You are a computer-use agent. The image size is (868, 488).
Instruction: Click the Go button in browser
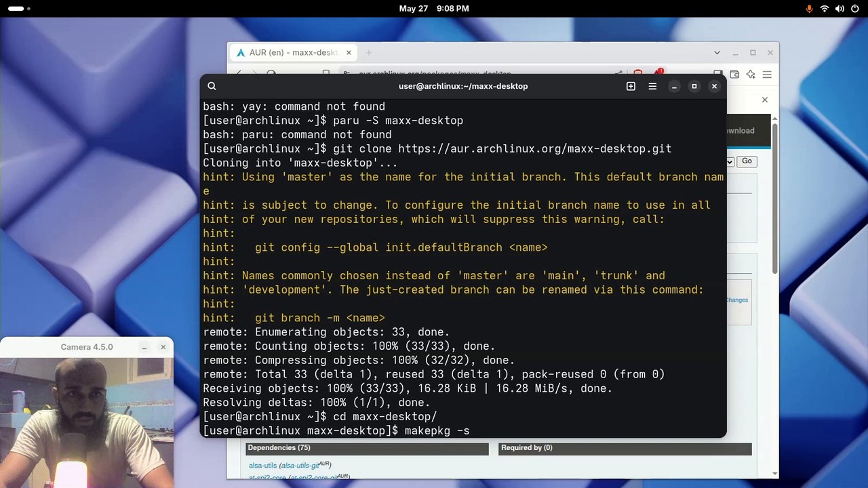tap(747, 161)
